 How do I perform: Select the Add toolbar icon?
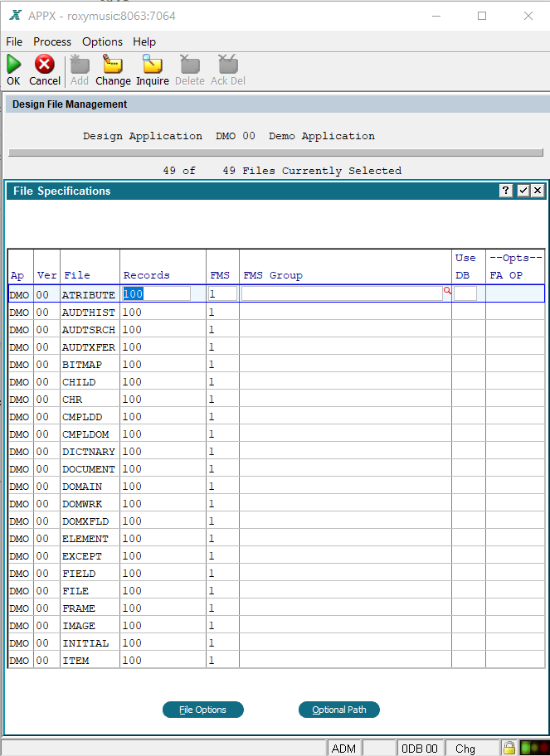(80, 64)
